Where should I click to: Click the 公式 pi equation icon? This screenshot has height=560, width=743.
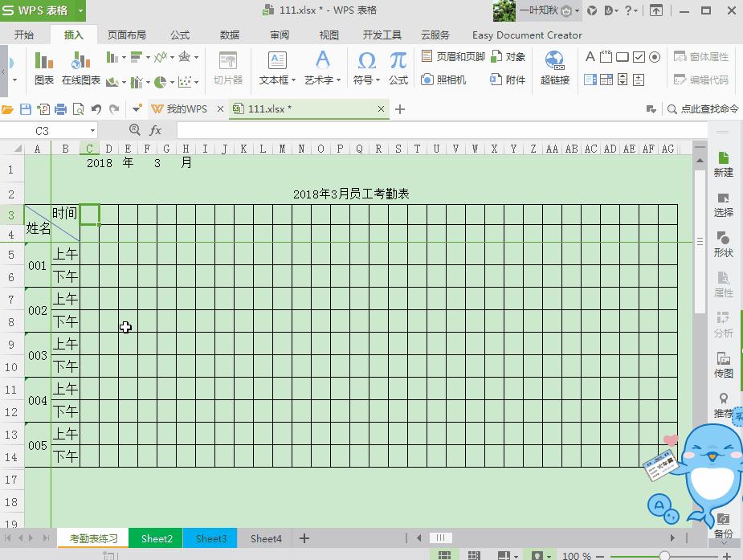(398, 67)
